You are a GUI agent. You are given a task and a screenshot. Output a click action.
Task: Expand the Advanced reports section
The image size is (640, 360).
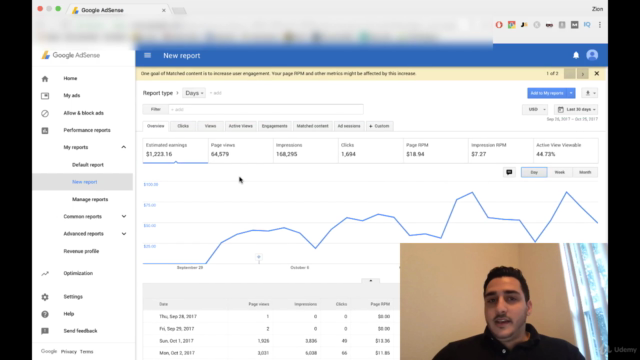coord(124,234)
